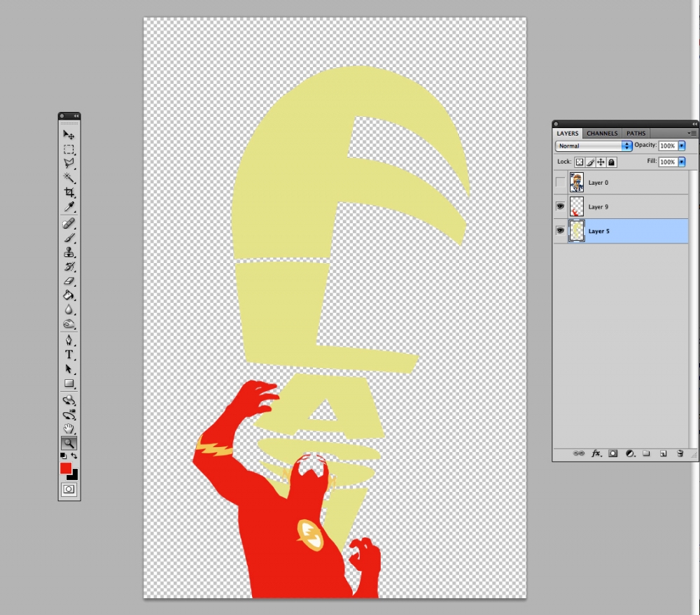The width and height of the screenshot is (700, 615).
Task: Open the fx layer style menu
Action: 596,453
